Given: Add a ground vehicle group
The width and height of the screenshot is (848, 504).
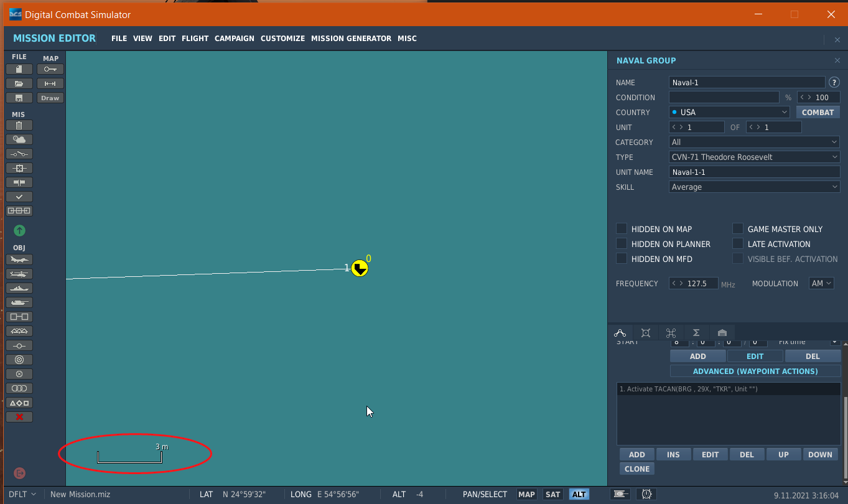Looking at the screenshot, I should tap(19, 302).
